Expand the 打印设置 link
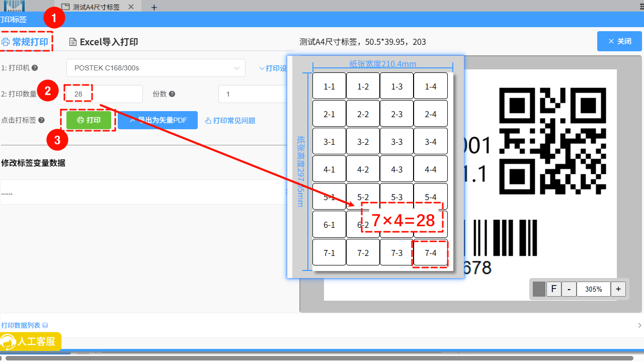 pos(273,68)
